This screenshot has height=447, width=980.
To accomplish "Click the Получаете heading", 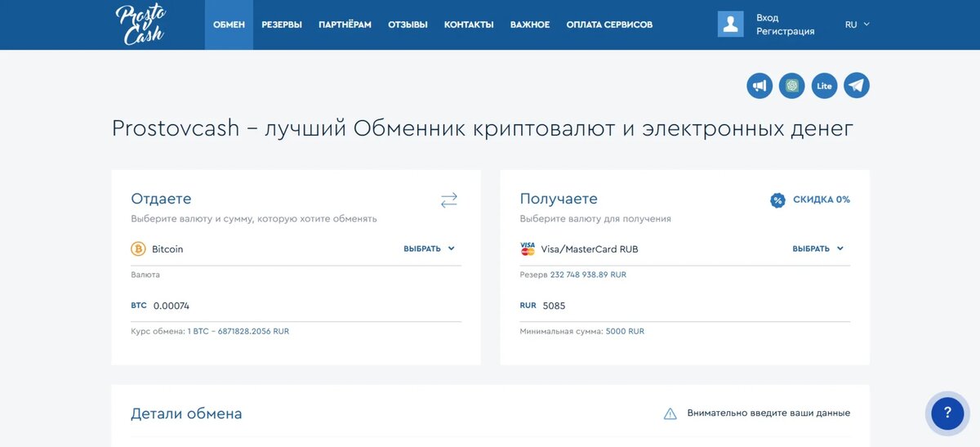I will (x=559, y=199).
